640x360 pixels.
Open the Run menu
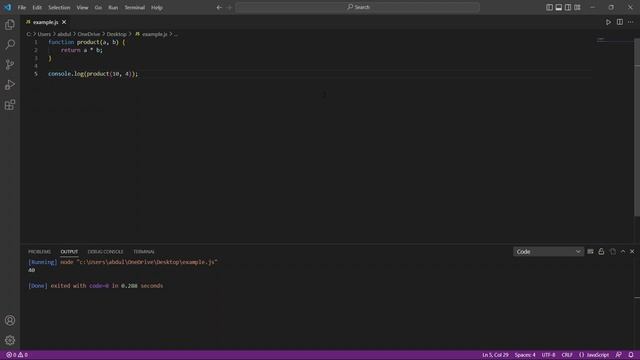click(x=113, y=7)
